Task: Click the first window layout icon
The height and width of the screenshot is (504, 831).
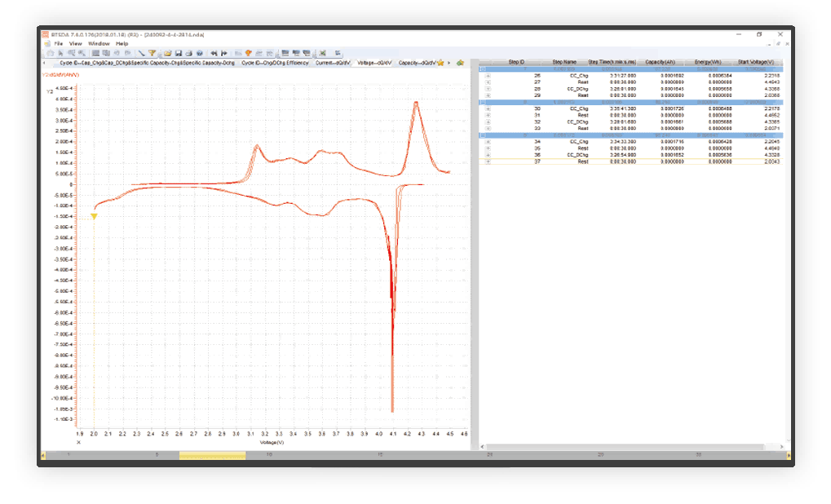Action: pos(285,53)
